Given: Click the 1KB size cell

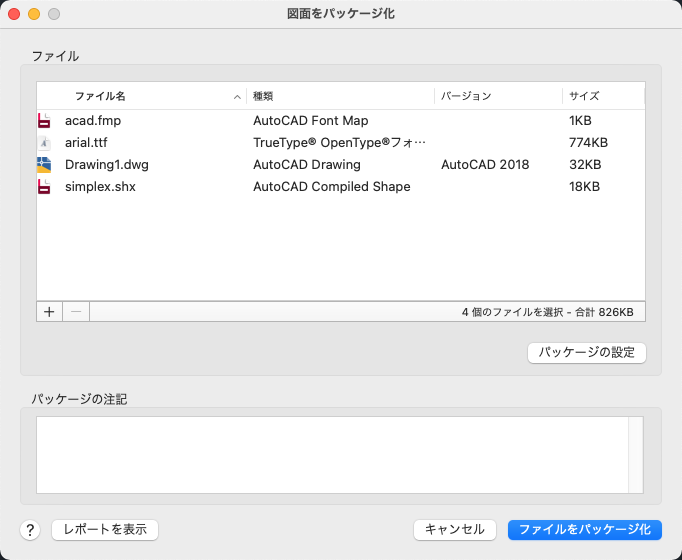Looking at the screenshot, I should coord(580,120).
